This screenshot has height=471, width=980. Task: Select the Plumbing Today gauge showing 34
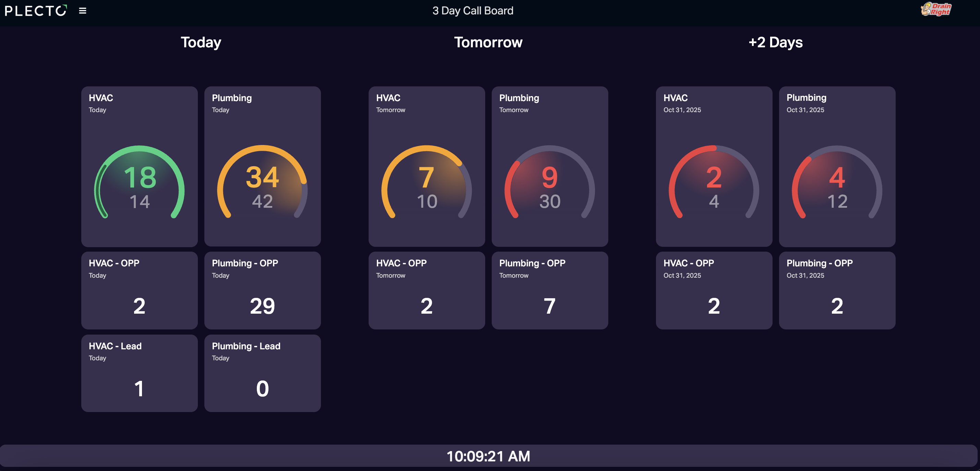point(263,167)
